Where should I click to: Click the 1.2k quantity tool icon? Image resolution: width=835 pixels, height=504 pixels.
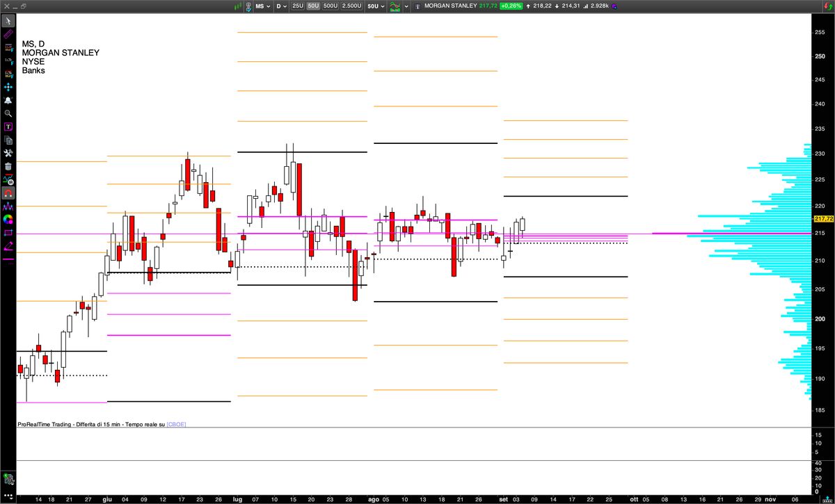click(8, 61)
